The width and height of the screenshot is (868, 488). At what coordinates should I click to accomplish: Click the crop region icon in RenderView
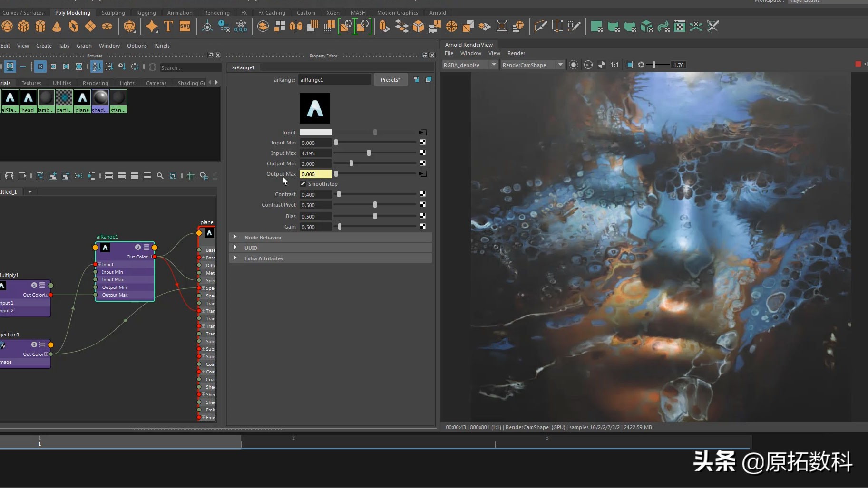click(629, 65)
